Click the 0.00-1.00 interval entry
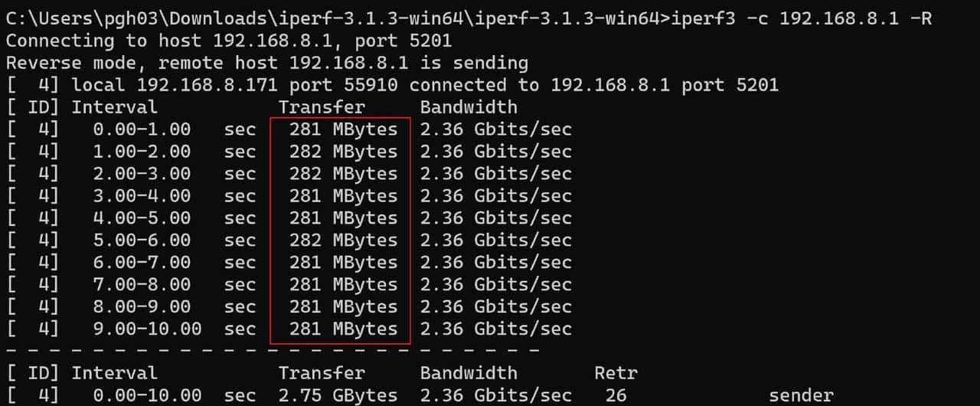This screenshot has width=980, height=406. (142, 129)
